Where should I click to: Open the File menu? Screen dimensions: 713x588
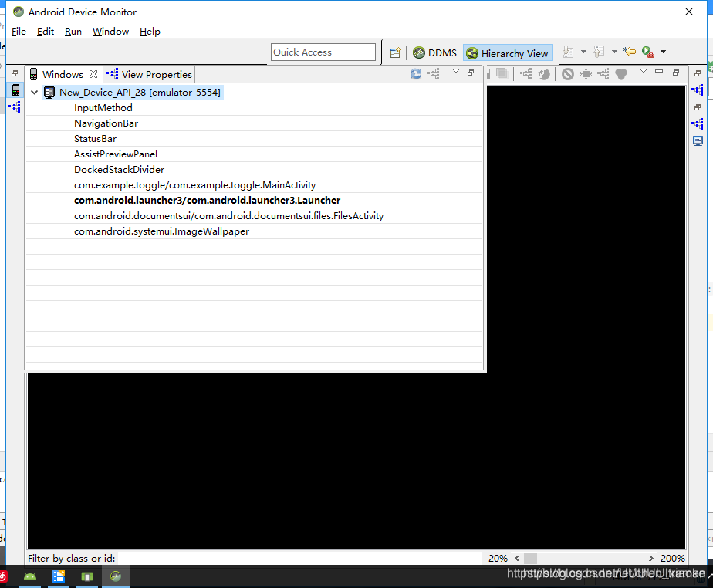click(x=19, y=32)
